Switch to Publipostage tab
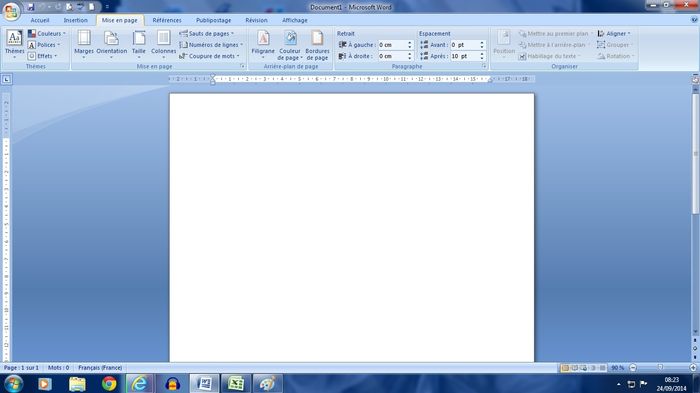 tap(213, 20)
